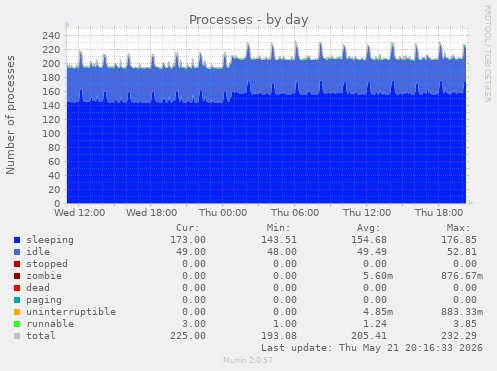Image resolution: width=497 pixels, height=371 pixels.
Task: Click the sleeping legend color swatch
Action: tap(17, 240)
